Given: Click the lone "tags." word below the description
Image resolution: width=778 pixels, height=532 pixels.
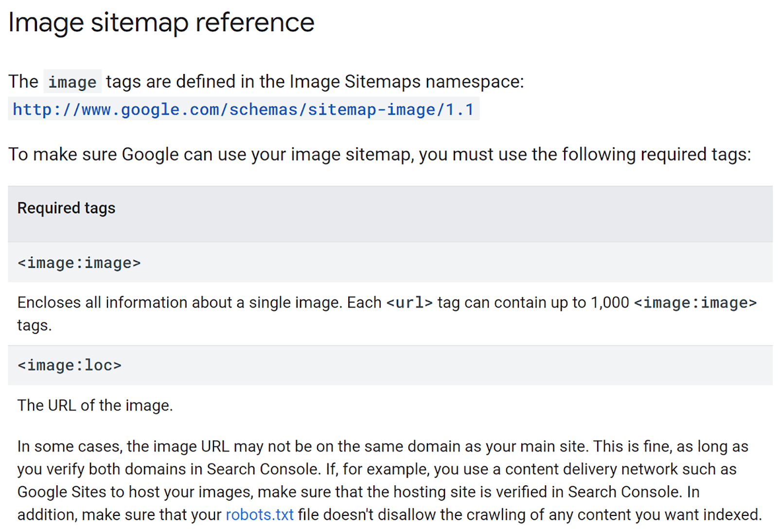Looking at the screenshot, I should pyautogui.click(x=35, y=325).
